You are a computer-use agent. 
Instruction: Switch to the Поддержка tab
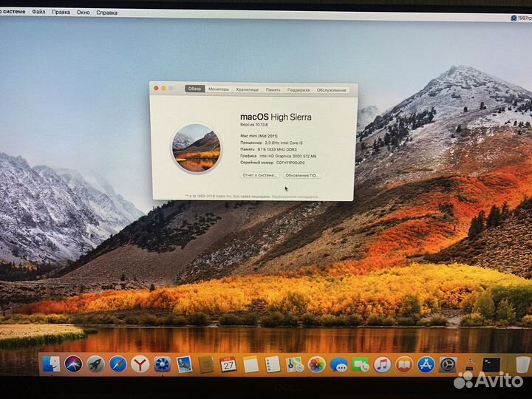[299, 90]
